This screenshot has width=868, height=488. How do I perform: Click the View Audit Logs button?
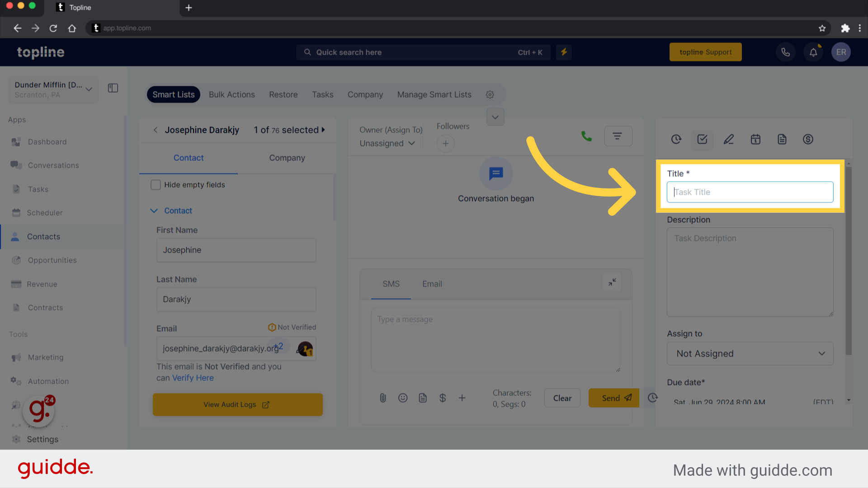click(237, 404)
